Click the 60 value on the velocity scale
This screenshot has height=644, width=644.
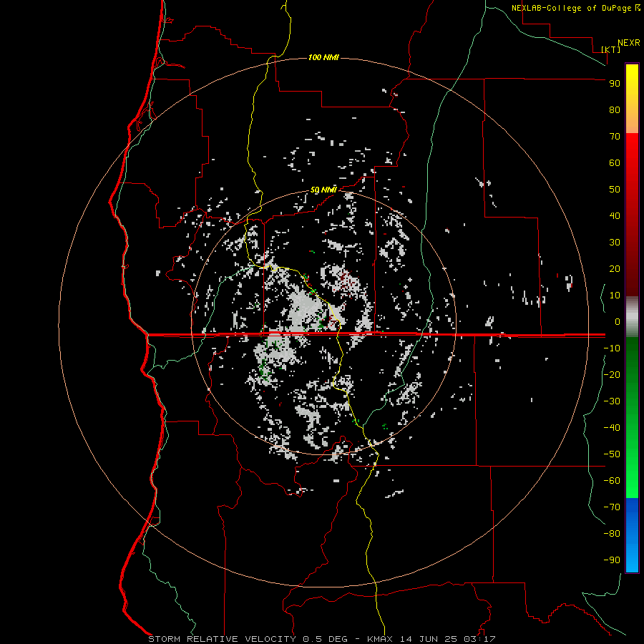coord(615,163)
